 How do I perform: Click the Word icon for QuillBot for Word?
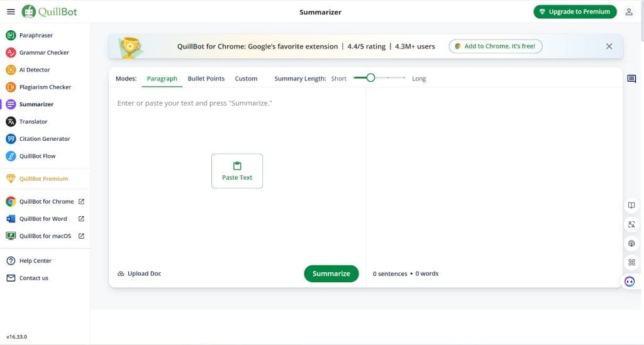click(11, 219)
